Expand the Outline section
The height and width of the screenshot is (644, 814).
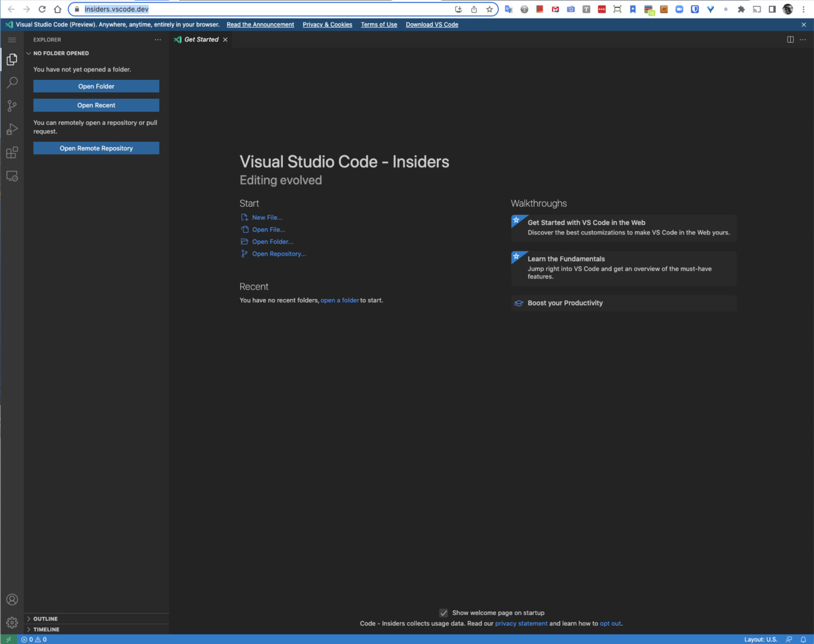click(44, 618)
